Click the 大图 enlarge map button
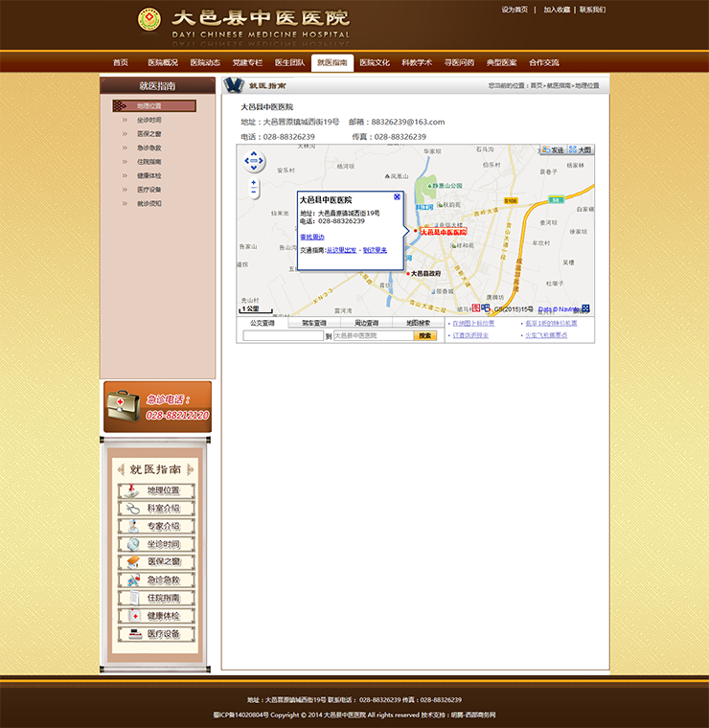This screenshot has width=709, height=728. click(x=581, y=150)
